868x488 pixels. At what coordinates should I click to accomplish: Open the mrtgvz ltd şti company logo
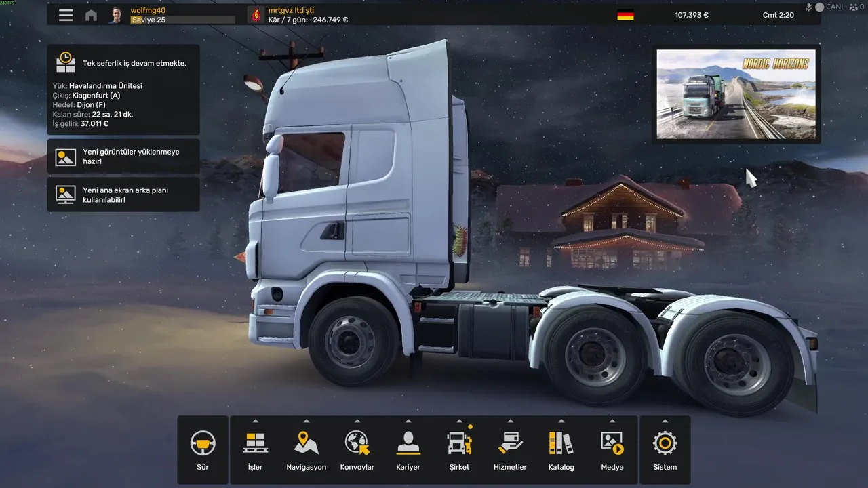[256, 15]
